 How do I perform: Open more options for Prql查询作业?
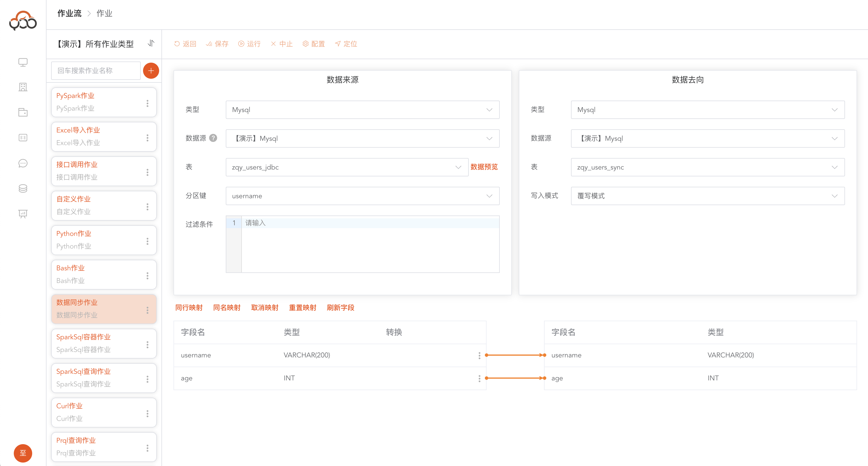pyautogui.click(x=147, y=448)
